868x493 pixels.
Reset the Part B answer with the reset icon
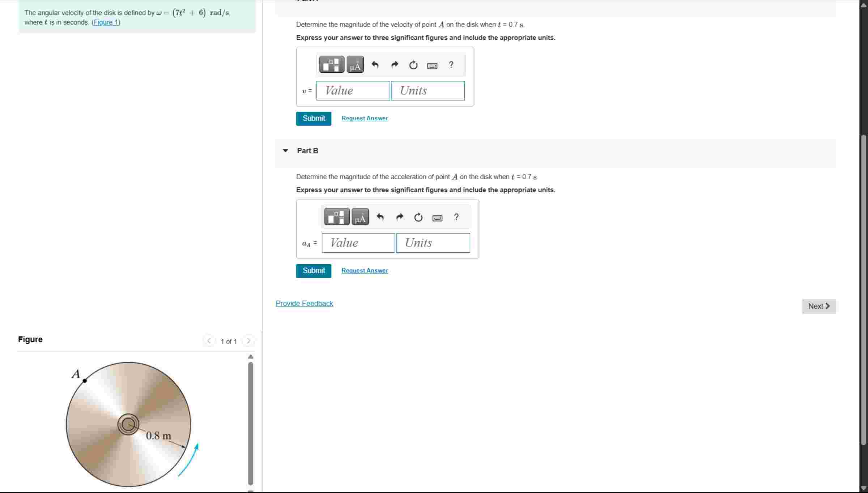(x=418, y=217)
